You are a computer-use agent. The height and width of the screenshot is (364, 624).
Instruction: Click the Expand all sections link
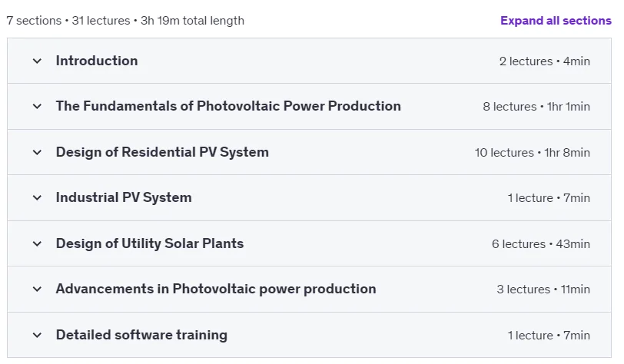(556, 21)
